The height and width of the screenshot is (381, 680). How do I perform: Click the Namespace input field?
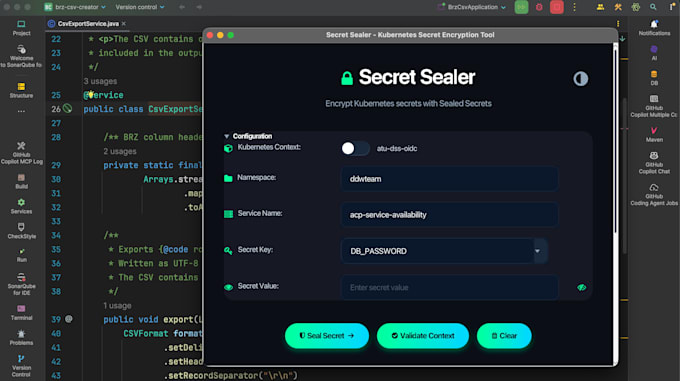point(449,179)
